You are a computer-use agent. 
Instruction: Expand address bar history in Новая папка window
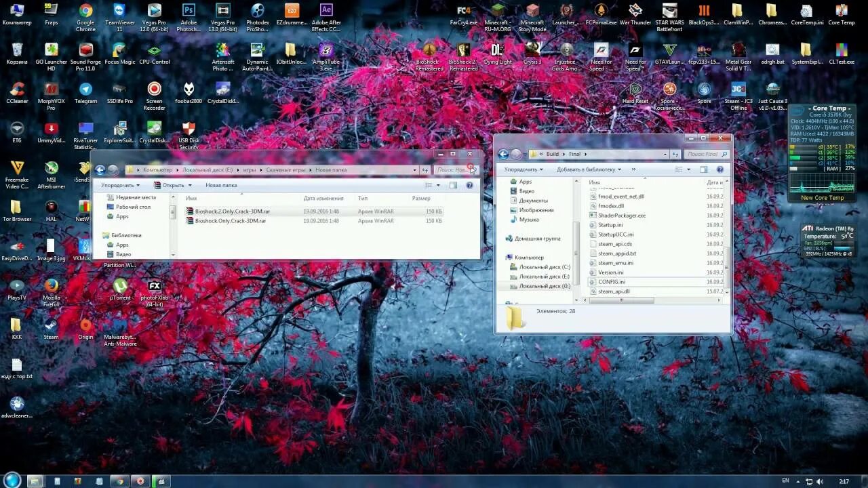[415, 170]
